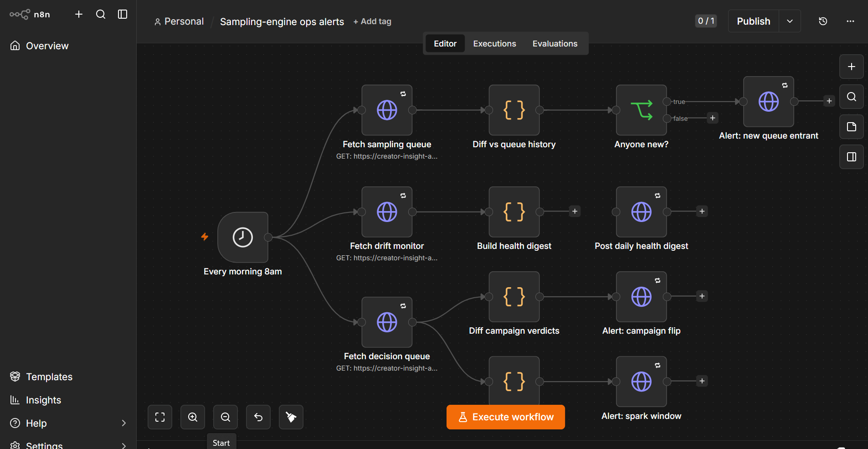Collapse the left sidebar with panel icon
The width and height of the screenshot is (868, 449).
click(x=123, y=14)
